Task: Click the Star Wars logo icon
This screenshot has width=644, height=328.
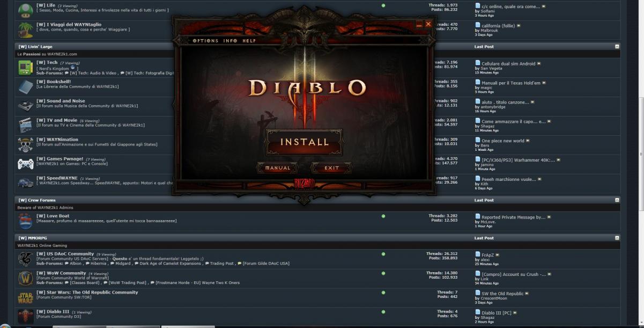Action: tap(25, 297)
